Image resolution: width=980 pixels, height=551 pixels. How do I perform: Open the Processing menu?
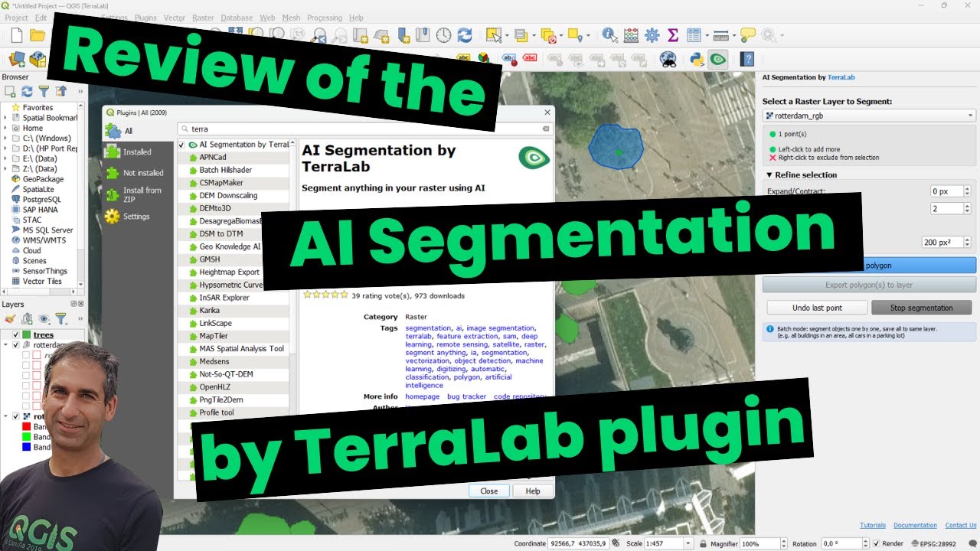coord(325,18)
